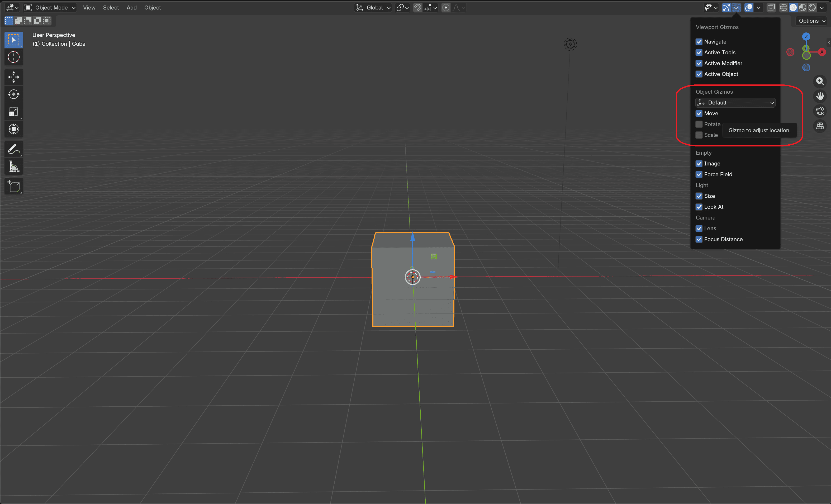Open the pivot point dropdown
Viewport: 831px width, 504px height.
tap(402, 7)
